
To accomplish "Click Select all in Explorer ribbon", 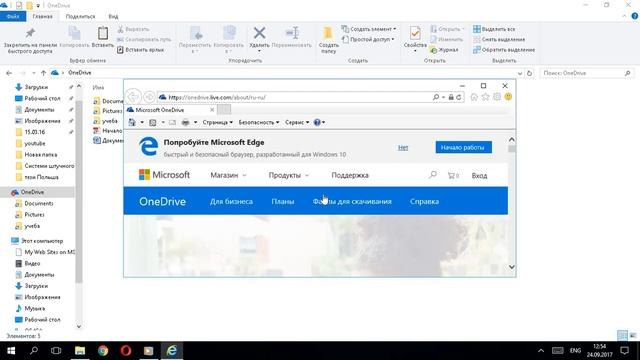I will pos(494,29).
